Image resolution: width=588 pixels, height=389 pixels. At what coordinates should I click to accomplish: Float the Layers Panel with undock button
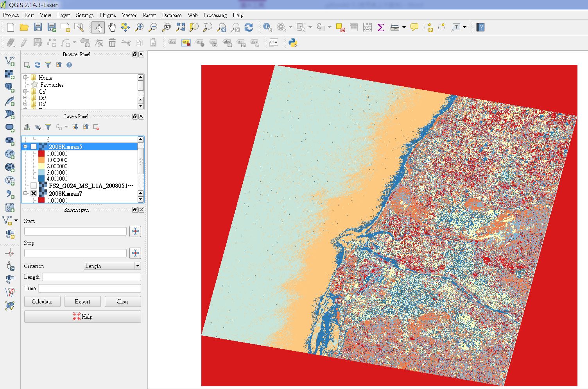point(135,116)
